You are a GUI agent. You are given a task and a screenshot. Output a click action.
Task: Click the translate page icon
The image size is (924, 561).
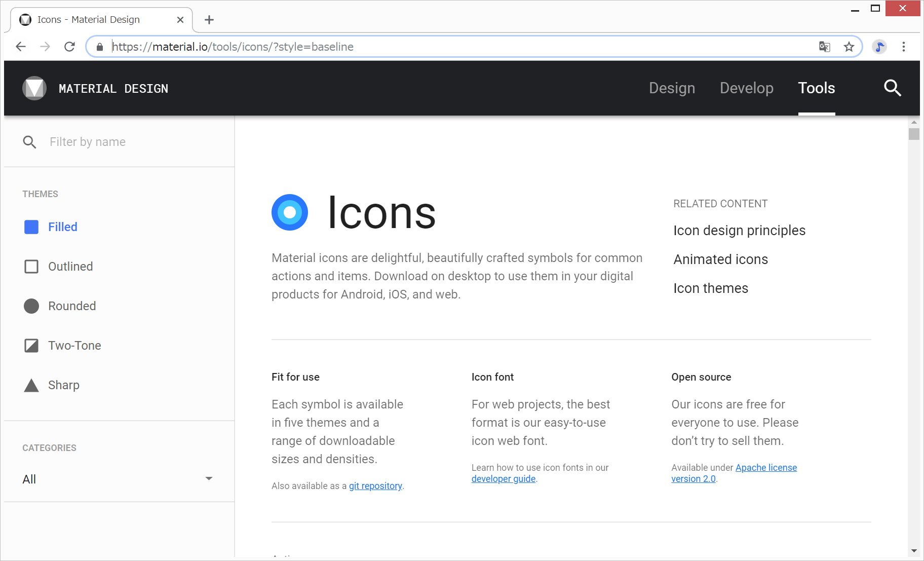[825, 47]
